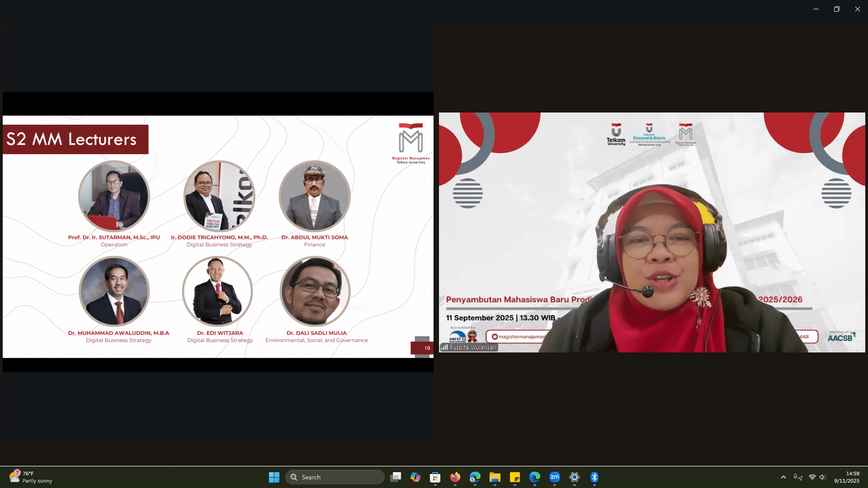This screenshot has height=488, width=868.
Task: Open Wi-Fi network quick settings
Action: coord(812,477)
